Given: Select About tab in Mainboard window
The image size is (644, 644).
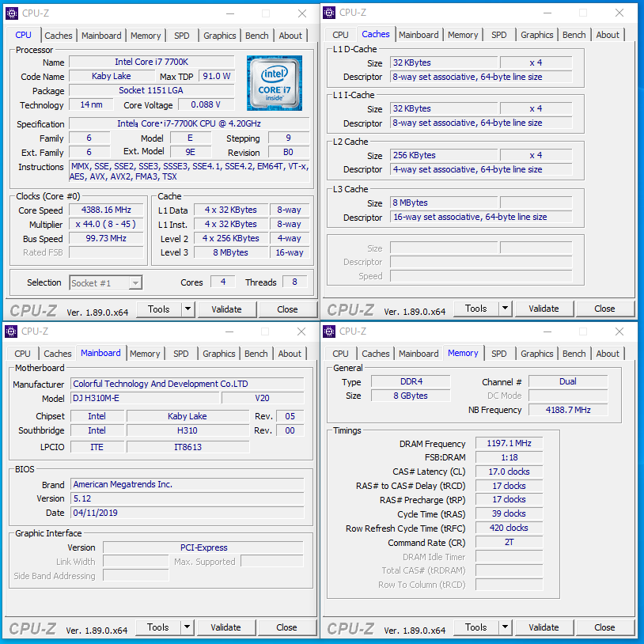Looking at the screenshot, I should click(290, 354).
